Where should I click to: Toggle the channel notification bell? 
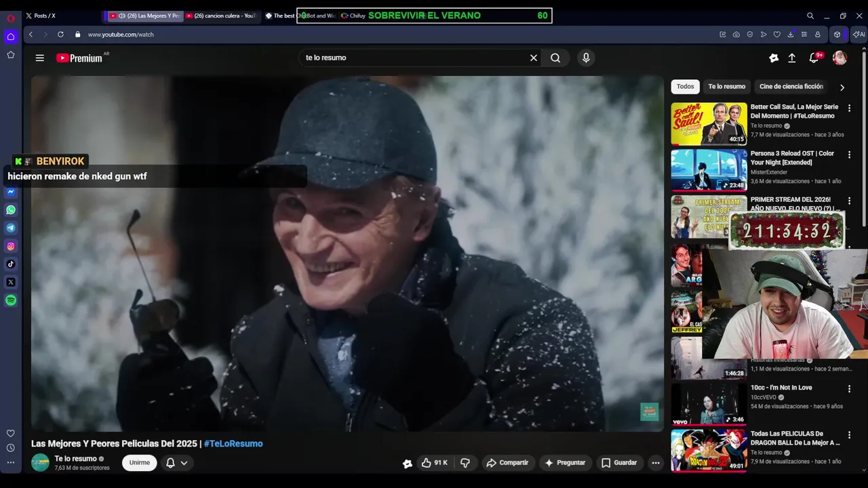pos(171,463)
